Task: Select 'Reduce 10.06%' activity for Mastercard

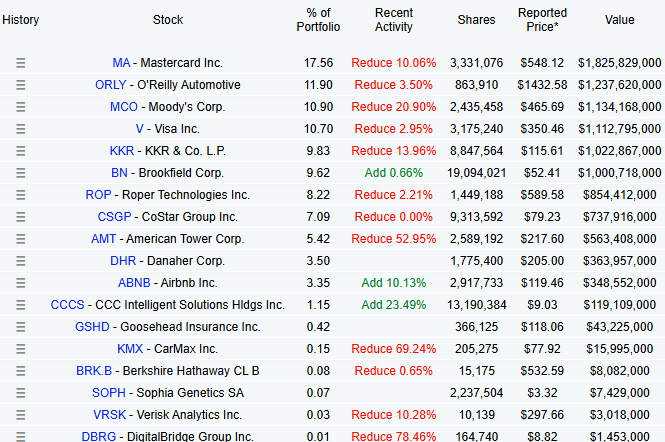Action: (x=394, y=63)
